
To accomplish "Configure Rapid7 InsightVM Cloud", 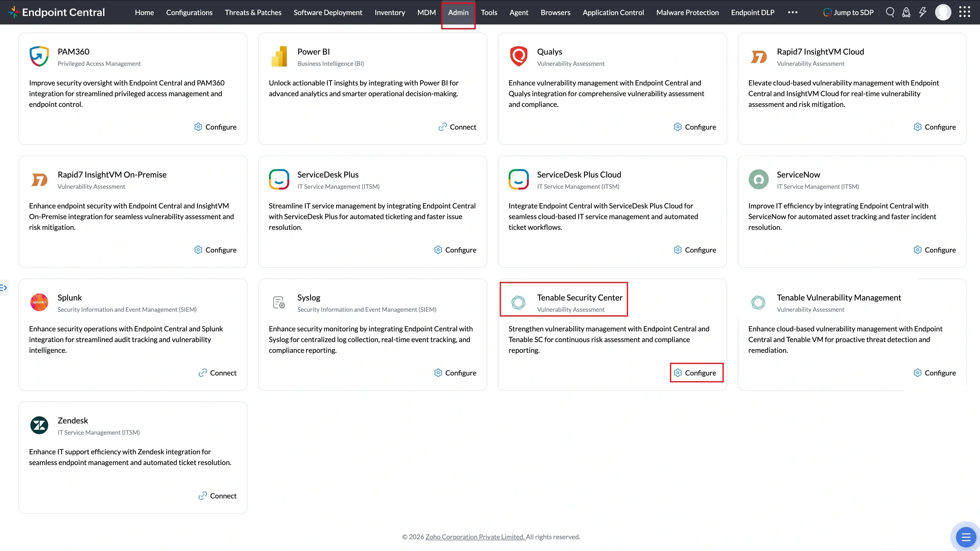I will point(935,127).
